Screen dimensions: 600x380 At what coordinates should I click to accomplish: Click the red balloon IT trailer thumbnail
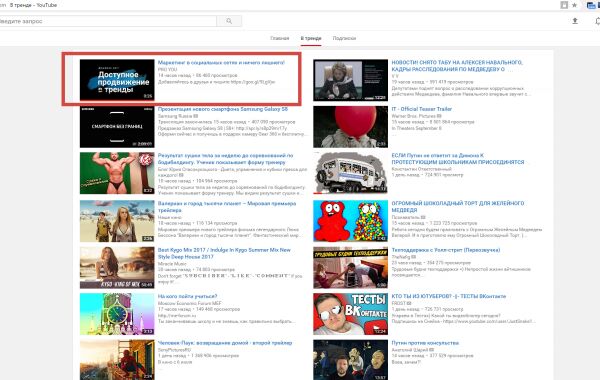[x=351, y=127]
